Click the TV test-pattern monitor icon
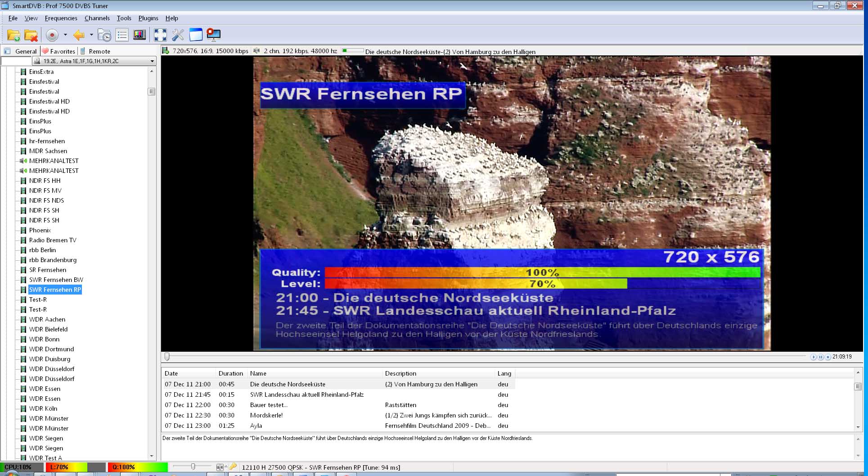 click(x=139, y=35)
